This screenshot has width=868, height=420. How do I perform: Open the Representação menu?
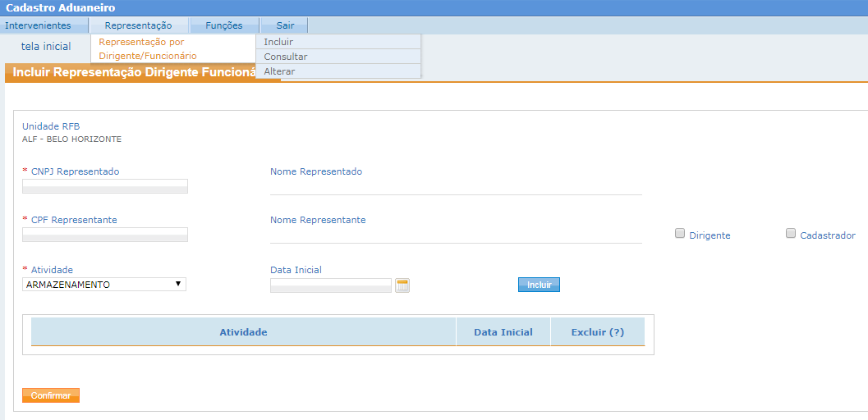tap(138, 25)
